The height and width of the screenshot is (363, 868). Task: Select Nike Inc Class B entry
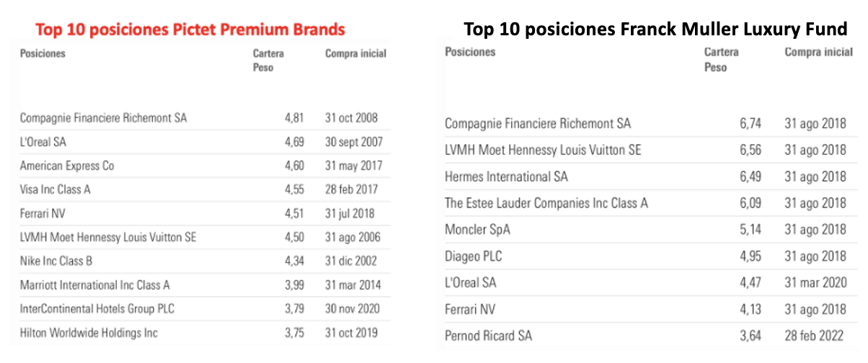point(56,261)
